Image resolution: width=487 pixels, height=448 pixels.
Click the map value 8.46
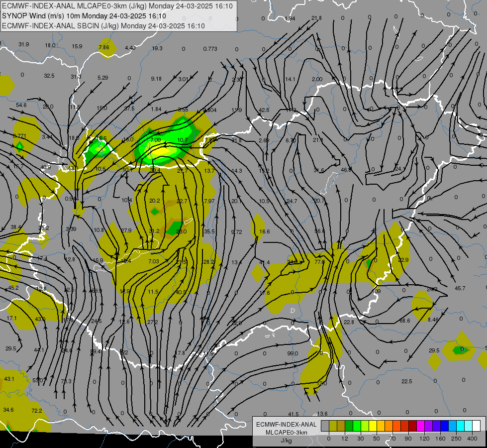tap(433, 319)
